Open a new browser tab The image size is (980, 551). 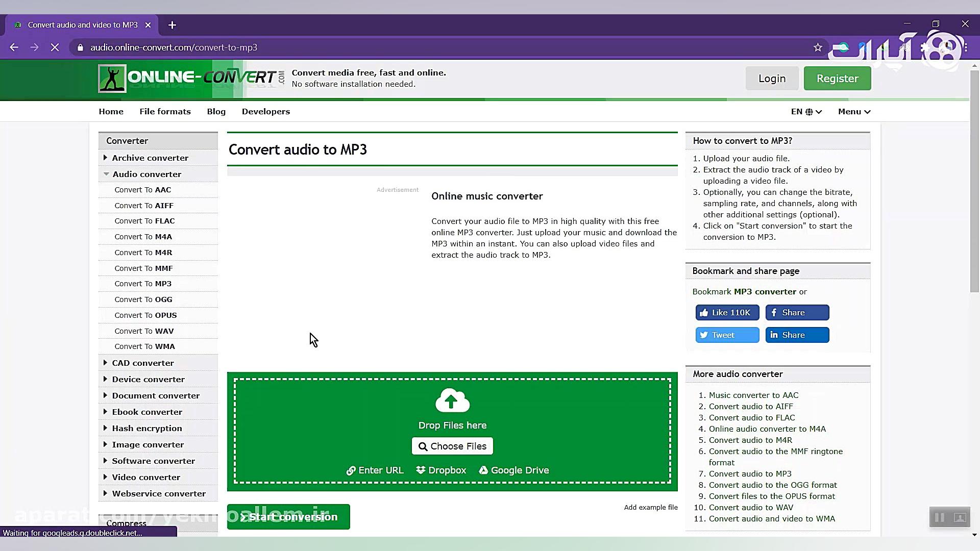coord(172,25)
